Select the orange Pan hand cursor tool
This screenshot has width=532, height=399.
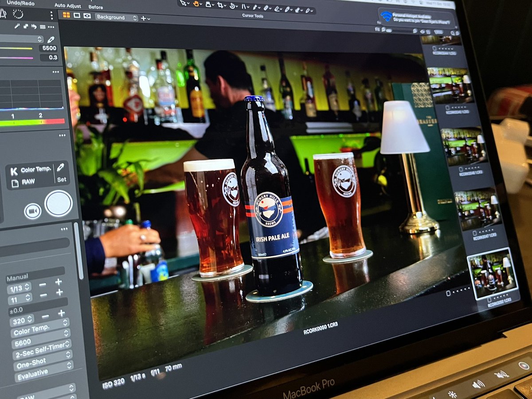point(196,4)
